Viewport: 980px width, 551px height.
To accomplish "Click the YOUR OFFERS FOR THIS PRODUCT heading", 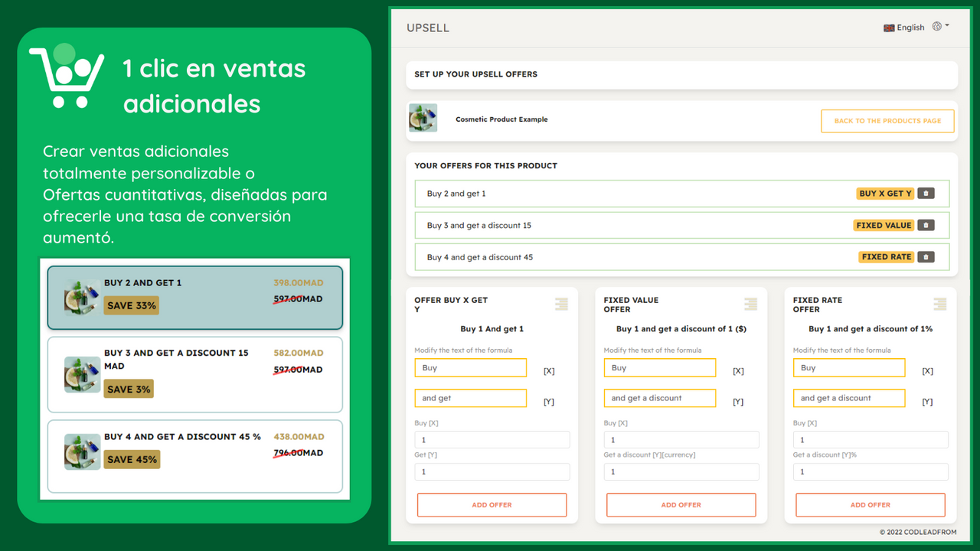I will pyautogui.click(x=485, y=165).
